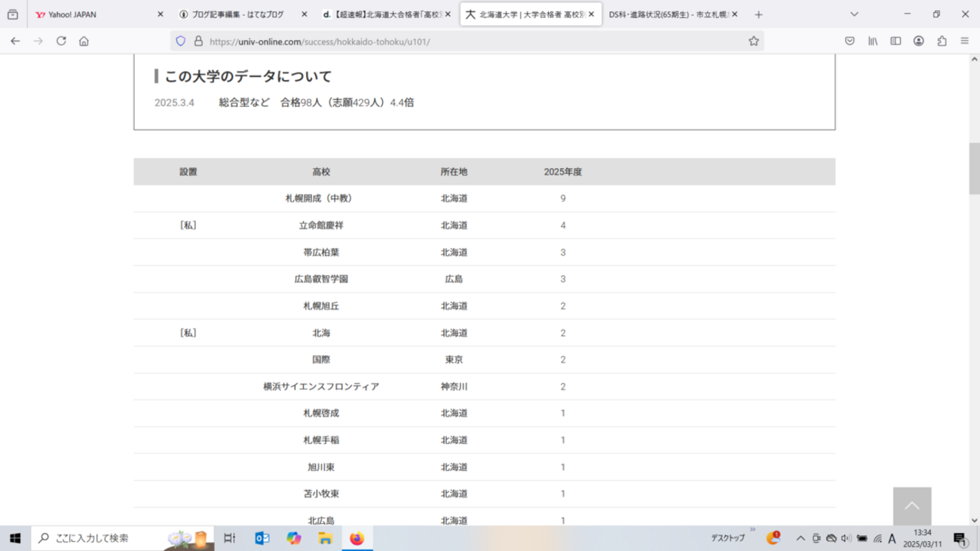Viewport: 980px width, 551px height.
Task: List all tabs dropdown arrow
Action: tap(854, 14)
